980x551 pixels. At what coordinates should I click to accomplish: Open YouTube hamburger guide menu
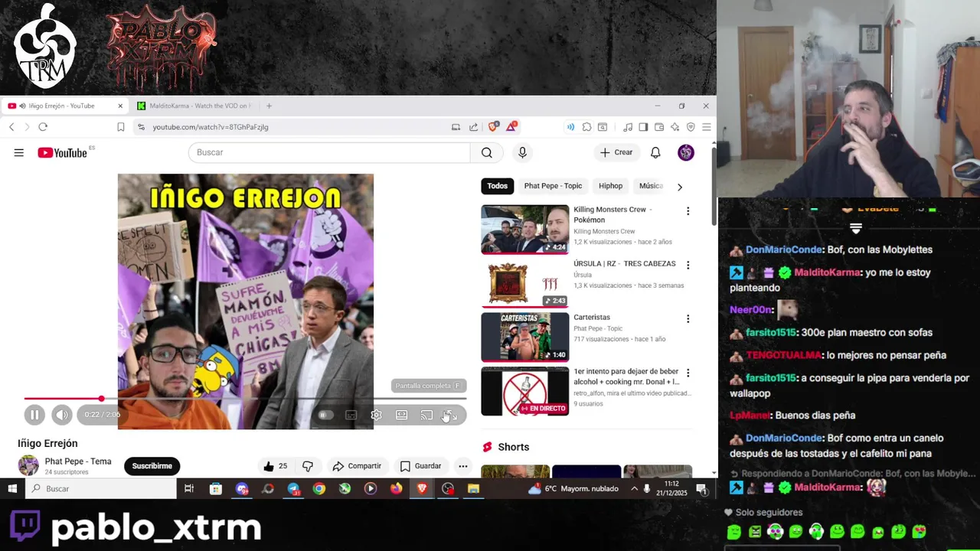18,153
